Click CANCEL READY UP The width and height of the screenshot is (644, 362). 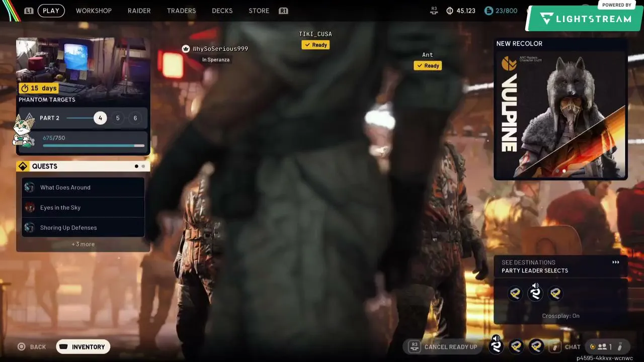click(443, 347)
